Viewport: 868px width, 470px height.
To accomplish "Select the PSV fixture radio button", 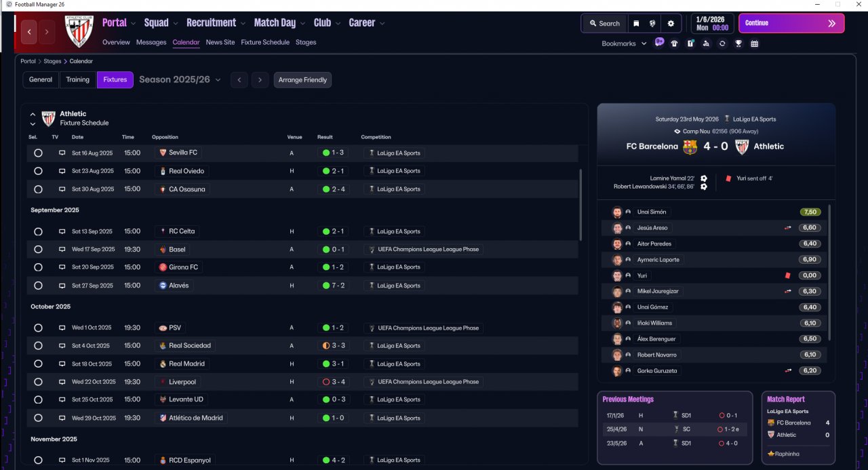I will tap(38, 328).
